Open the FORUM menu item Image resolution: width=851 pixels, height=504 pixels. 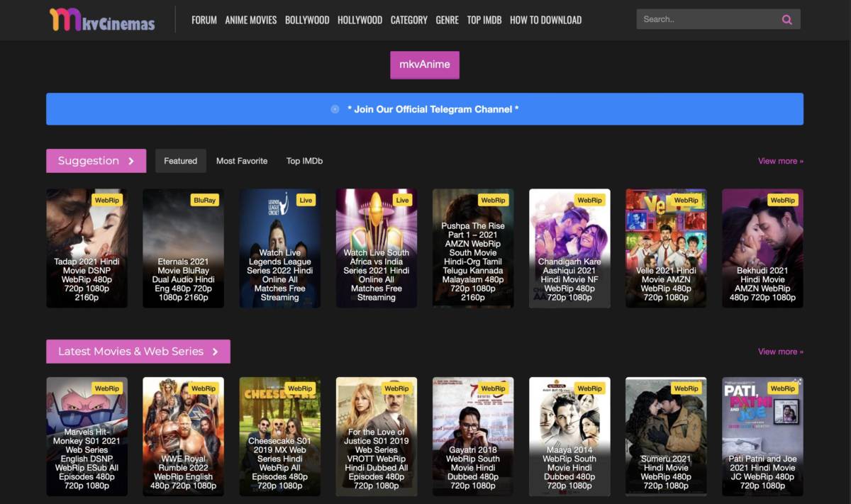click(x=204, y=20)
